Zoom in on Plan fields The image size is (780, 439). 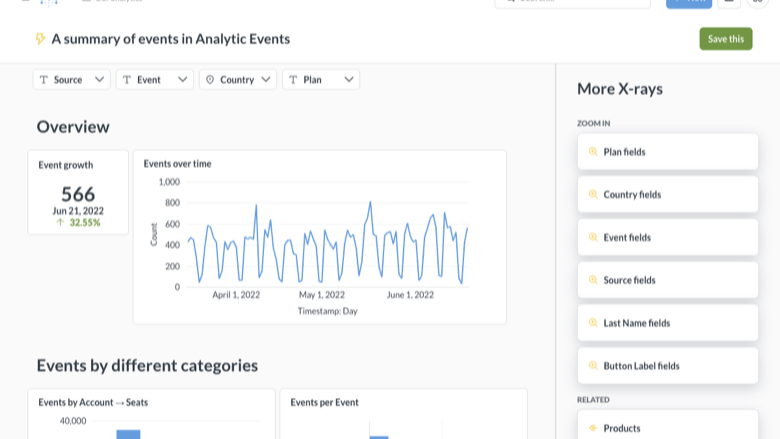pyautogui.click(x=668, y=152)
